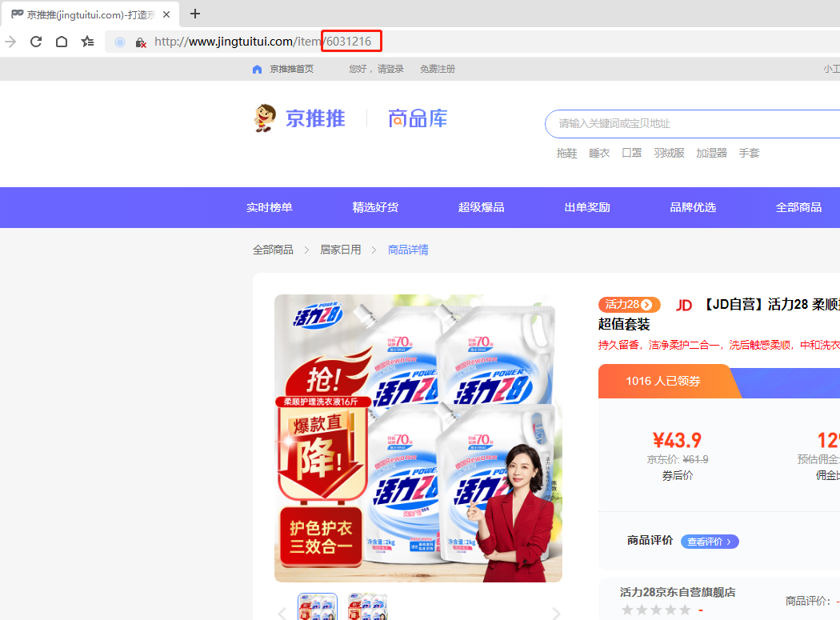
Task: Click 居家日用 in the breadcrumb
Action: click(341, 250)
